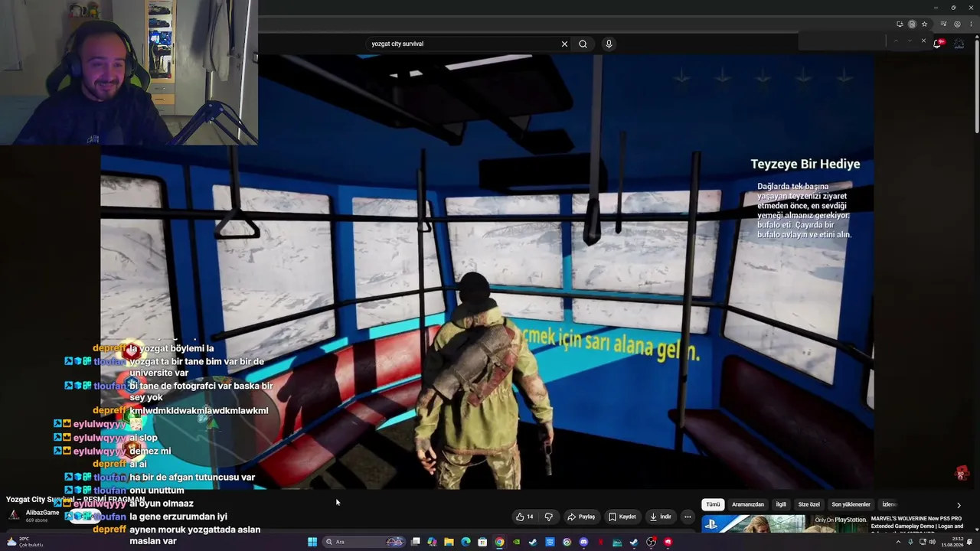
Task: Show more filter chips with right arrow
Action: tap(959, 505)
